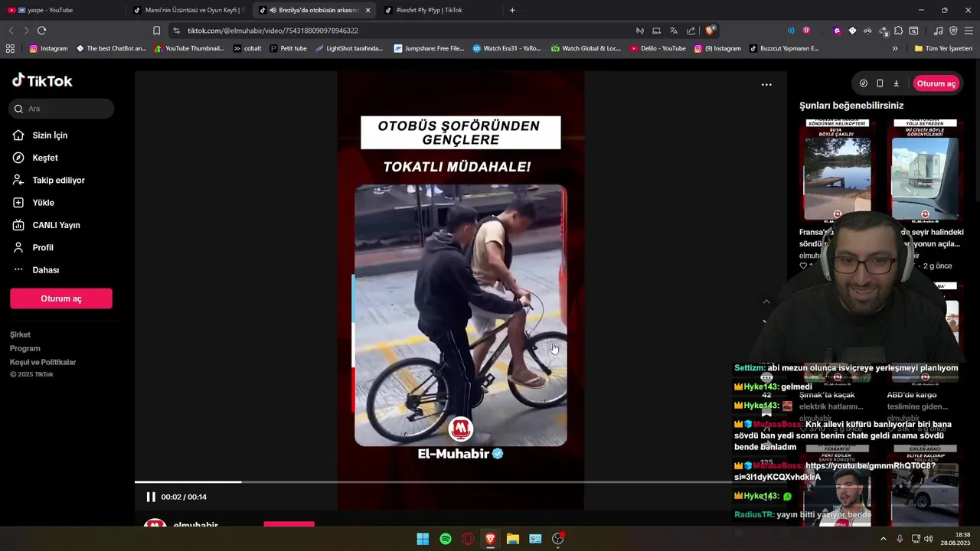Viewport: 980px width, 551px height.
Task: Open volume control in system tray
Action: 929,539
